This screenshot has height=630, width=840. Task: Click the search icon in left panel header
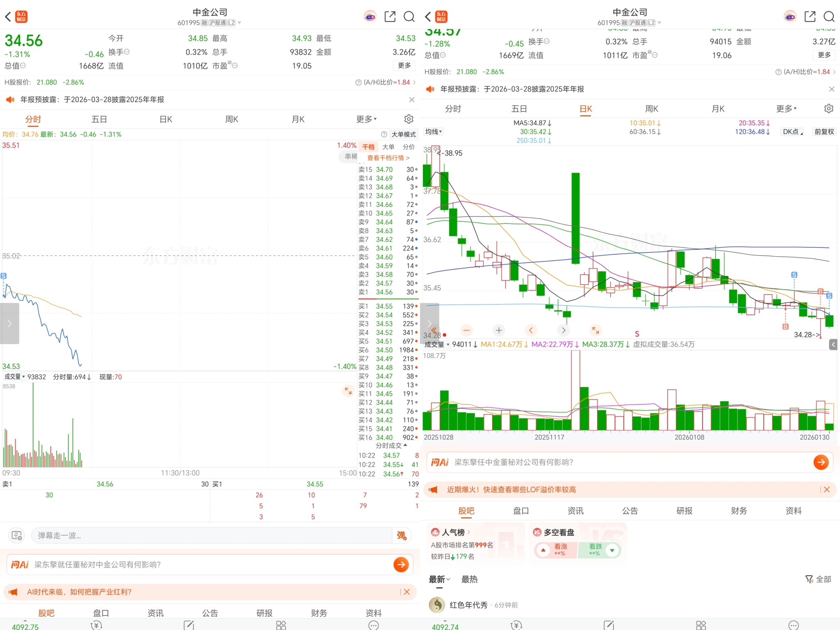click(x=409, y=16)
